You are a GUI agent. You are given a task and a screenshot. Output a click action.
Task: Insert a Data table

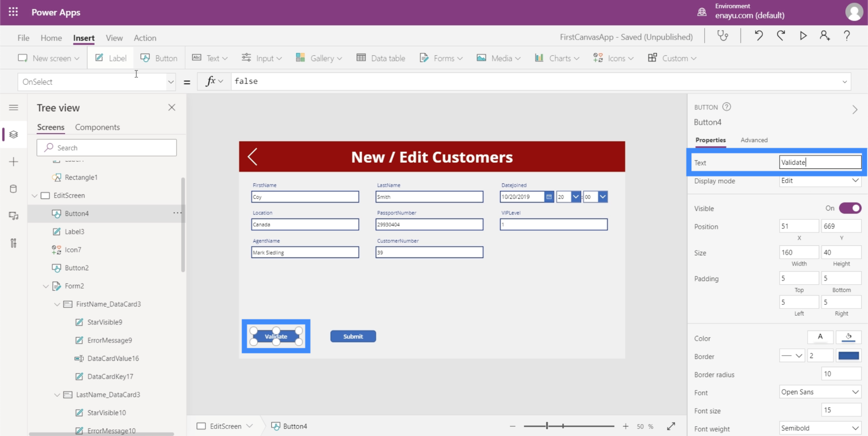click(x=381, y=58)
